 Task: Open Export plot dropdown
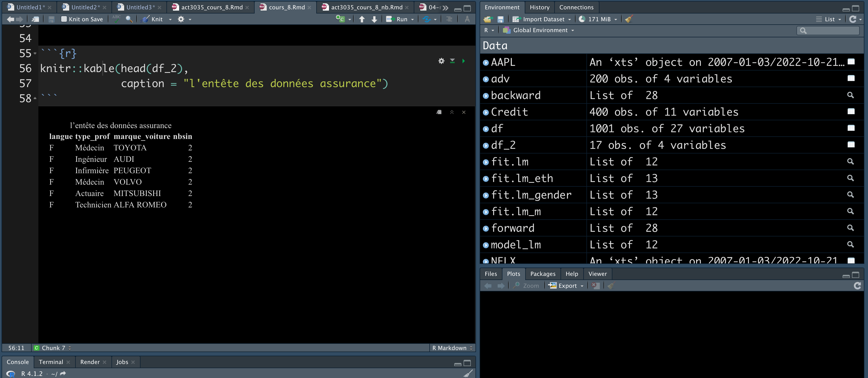coord(565,286)
